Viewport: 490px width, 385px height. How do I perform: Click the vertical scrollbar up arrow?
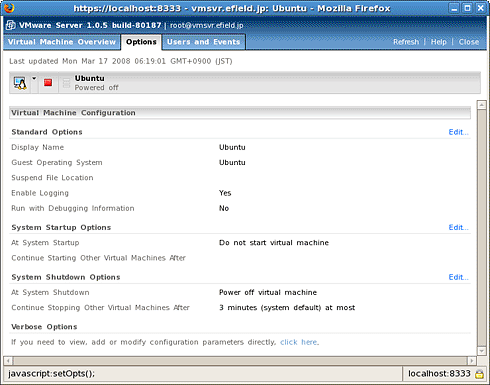(x=481, y=105)
